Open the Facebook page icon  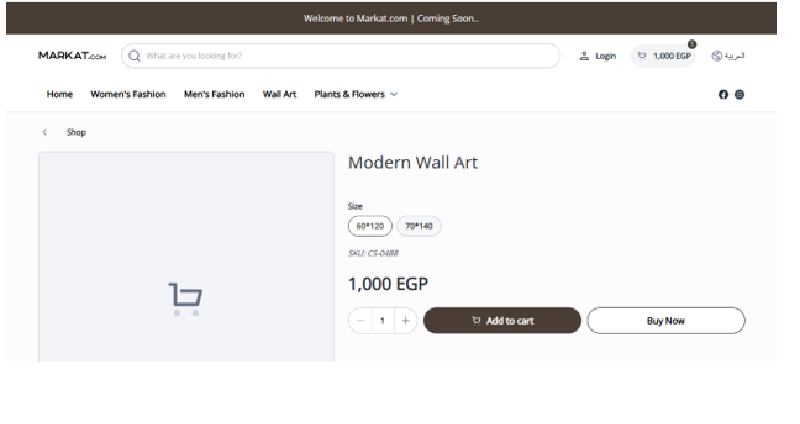(x=724, y=95)
